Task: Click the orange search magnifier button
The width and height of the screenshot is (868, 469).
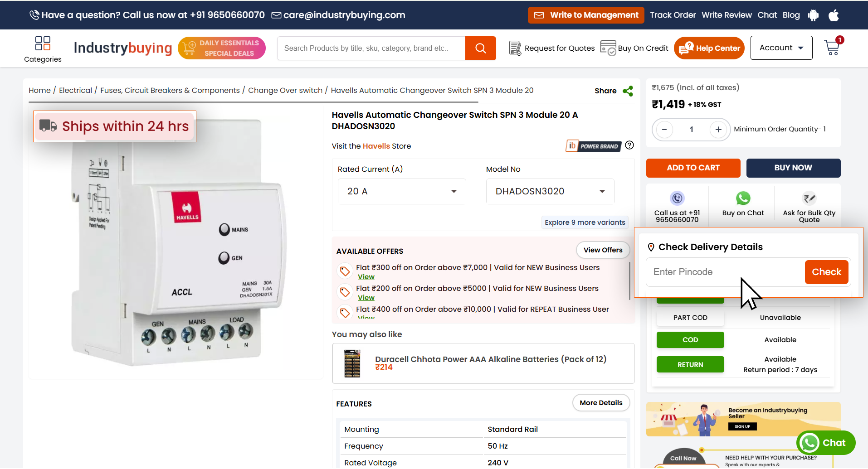Action: (x=480, y=48)
